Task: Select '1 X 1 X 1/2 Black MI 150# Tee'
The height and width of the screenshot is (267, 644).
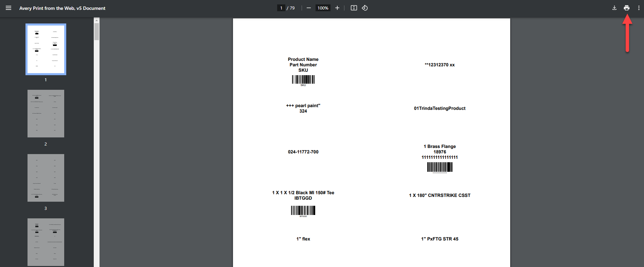Action: click(303, 193)
